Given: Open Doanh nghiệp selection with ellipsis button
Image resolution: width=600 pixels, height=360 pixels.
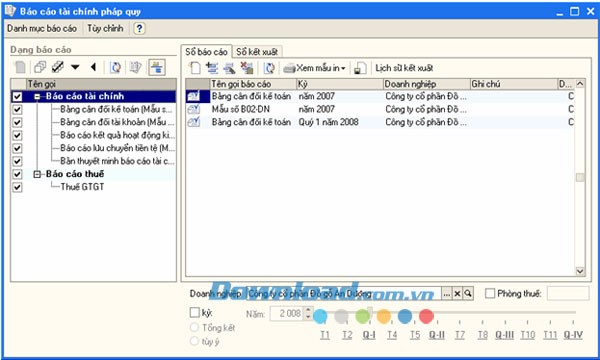Looking at the screenshot, I should click(447, 294).
